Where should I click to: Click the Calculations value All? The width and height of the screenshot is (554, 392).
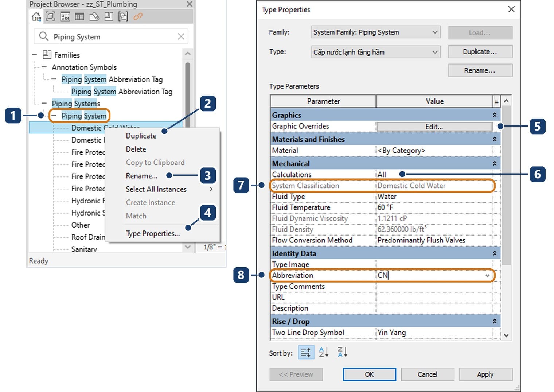click(x=382, y=175)
